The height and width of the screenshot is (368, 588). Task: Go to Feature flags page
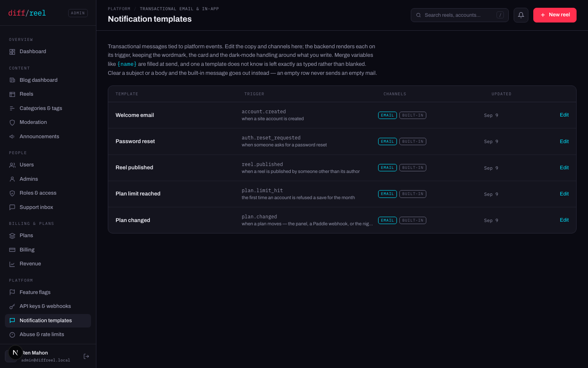point(48,292)
